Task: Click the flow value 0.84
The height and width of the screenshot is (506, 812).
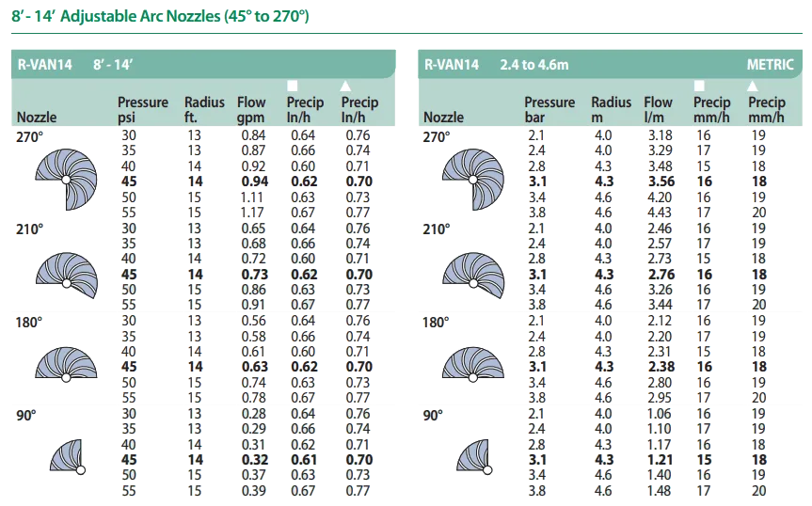Action: pos(253,135)
